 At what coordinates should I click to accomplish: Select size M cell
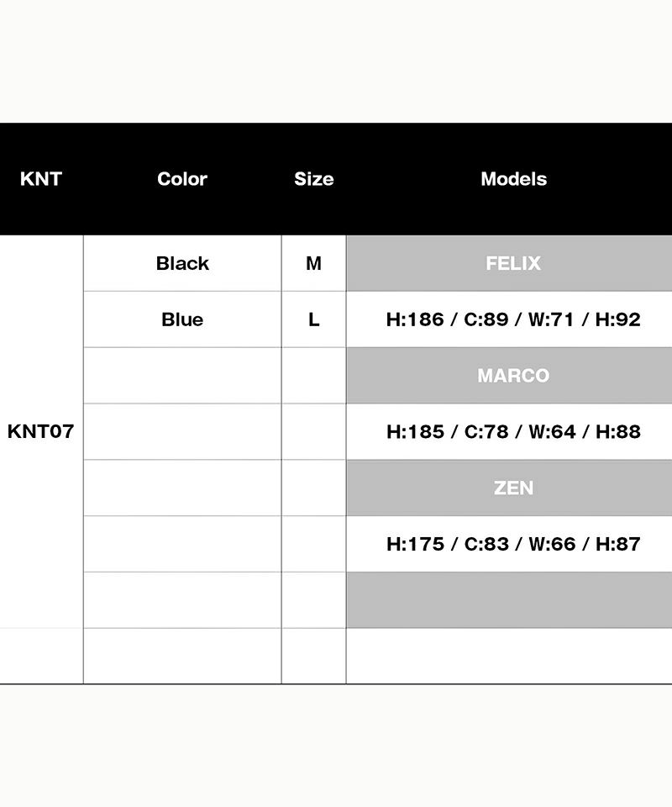click(x=313, y=263)
